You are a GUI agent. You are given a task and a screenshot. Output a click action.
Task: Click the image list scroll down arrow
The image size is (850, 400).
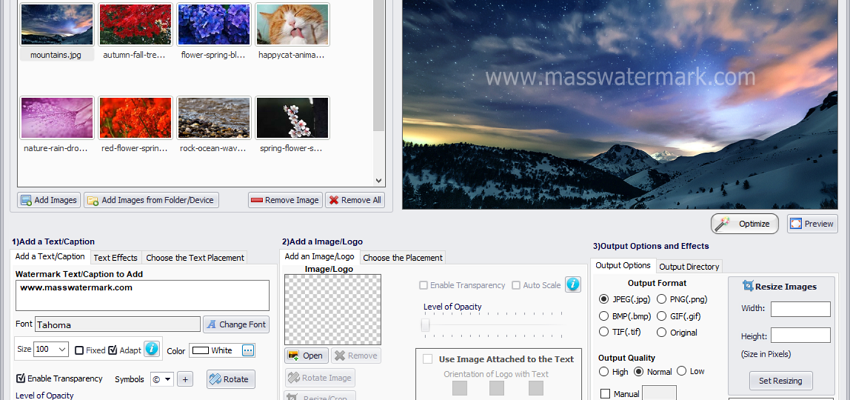pos(378,181)
